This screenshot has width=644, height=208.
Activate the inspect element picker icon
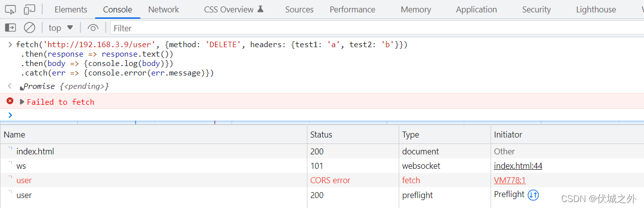tap(11, 9)
